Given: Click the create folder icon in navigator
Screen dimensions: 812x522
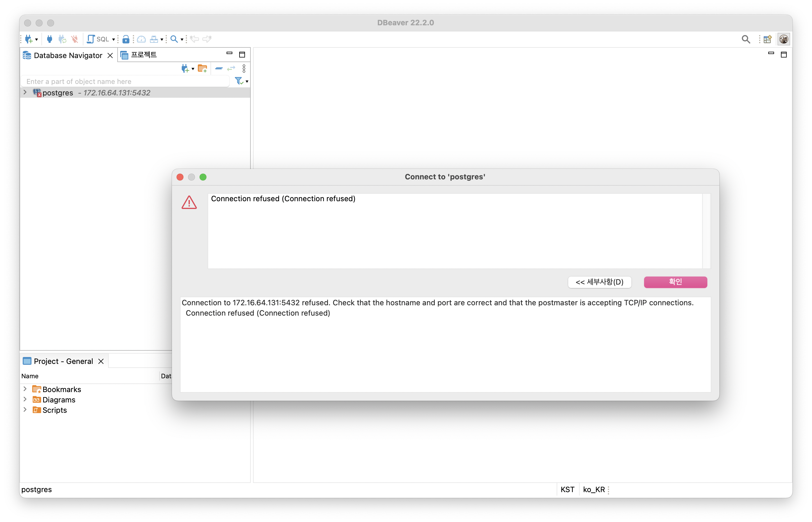Looking at the screenshot, I should (x=202, y=68).
